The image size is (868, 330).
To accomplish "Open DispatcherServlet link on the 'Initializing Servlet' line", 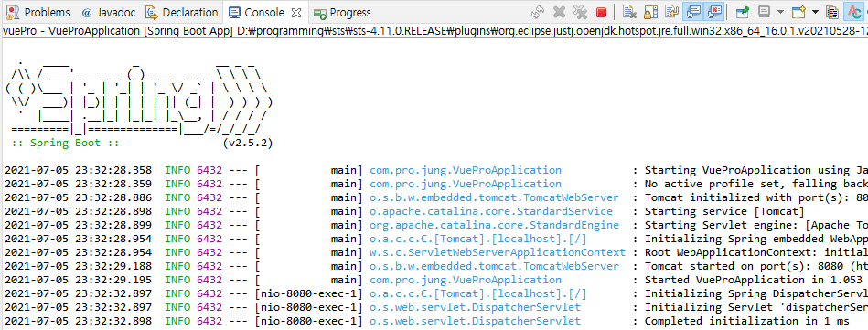I will click(x=475, y=307).
